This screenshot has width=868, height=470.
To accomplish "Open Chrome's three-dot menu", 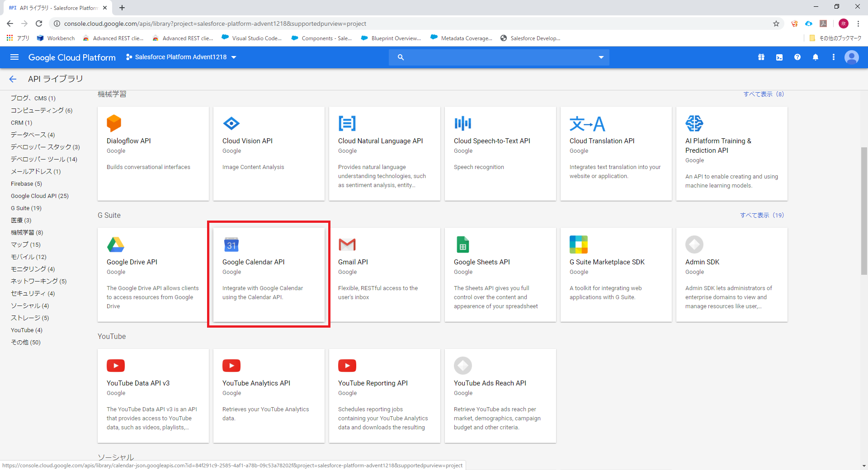I will click(x=858, y=23).
